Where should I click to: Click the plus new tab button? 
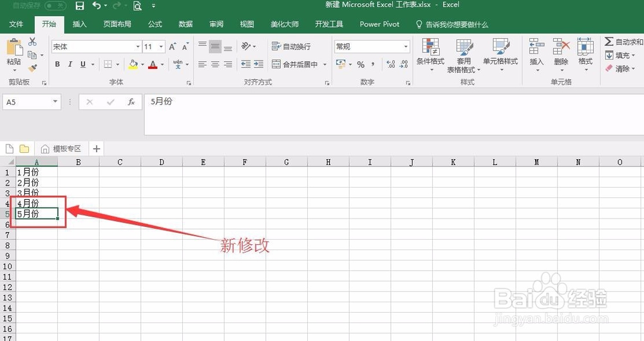(x=97, y=148)
